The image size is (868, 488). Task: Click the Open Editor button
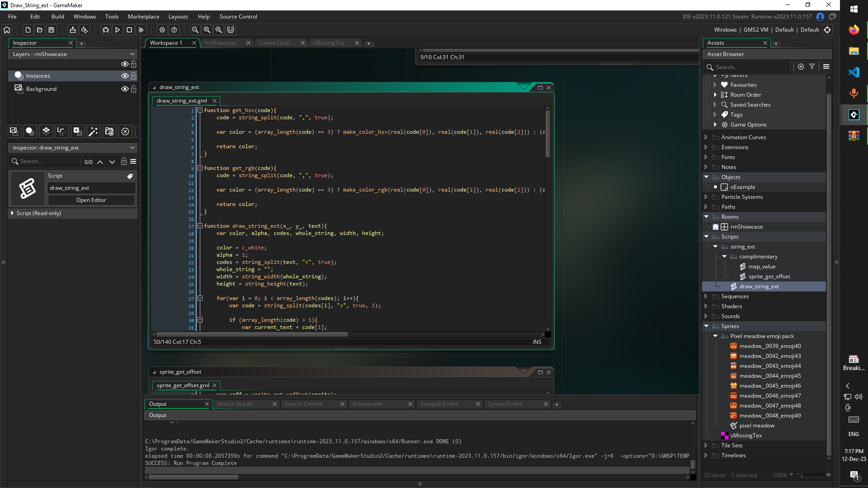(91, 200)
